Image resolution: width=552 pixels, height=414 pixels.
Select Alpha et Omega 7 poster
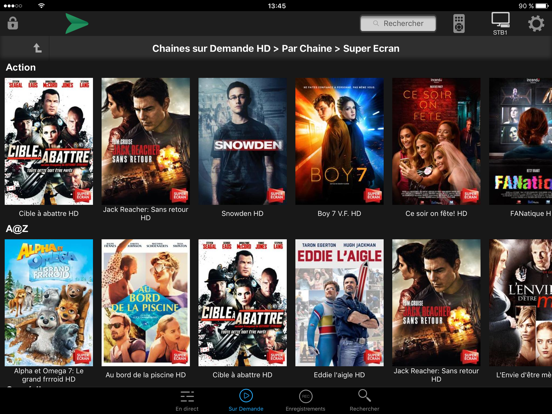click(x=49, y=302)
